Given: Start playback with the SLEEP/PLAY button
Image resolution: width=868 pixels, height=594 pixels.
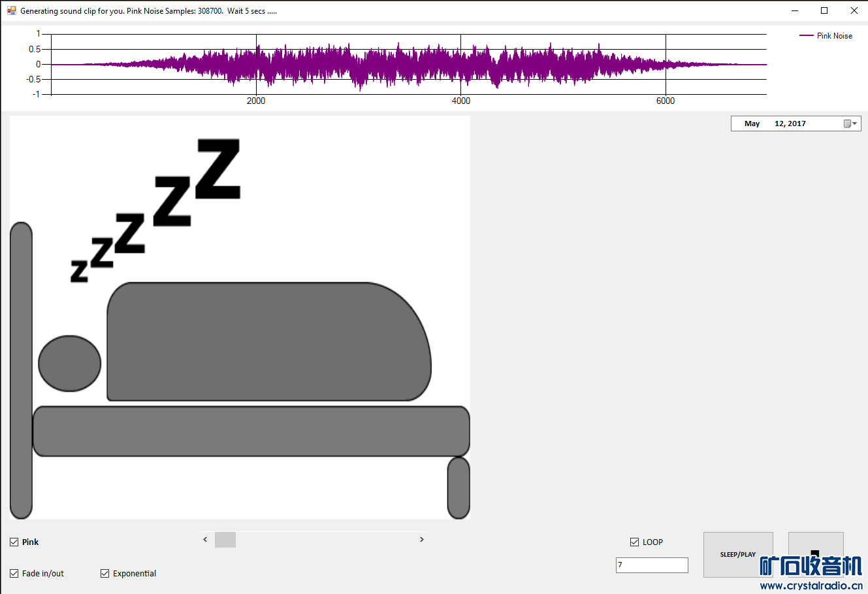Looking at the screenshot, I should tap(738, 555).
